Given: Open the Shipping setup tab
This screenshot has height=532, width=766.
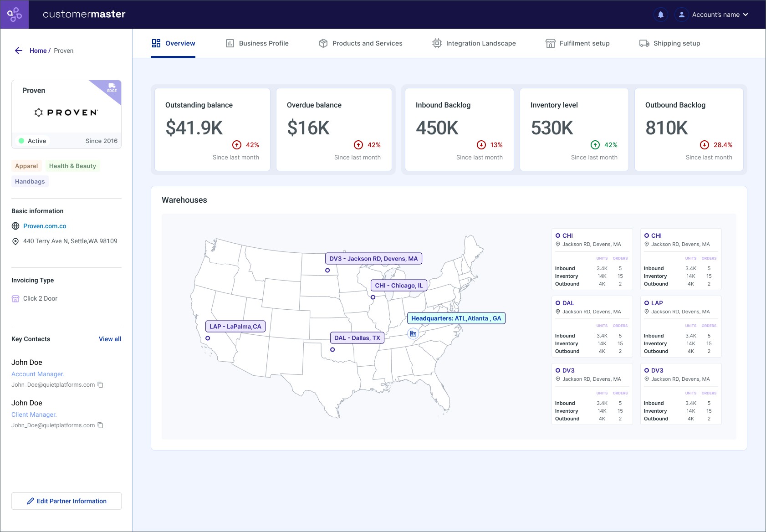Looking at the screenshot, I should click(x=669, y=43).
